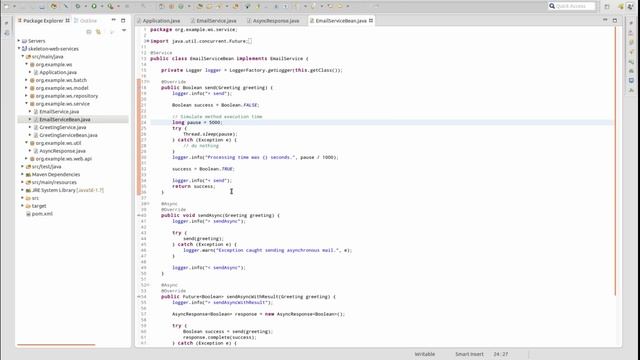Click the New Java Class icon
640x360 pixels.
[x=181, y=6]
